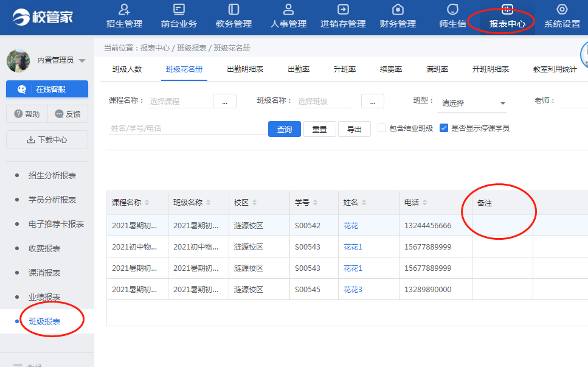588x367 pixels.
Task: Switch to 开班明细表 tab
Action: click(x=491, y=69)
